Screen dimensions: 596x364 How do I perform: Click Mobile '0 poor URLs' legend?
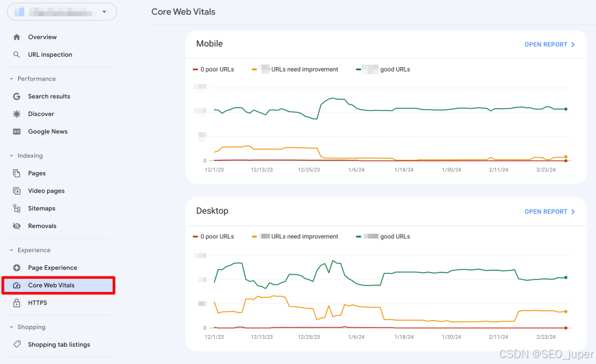[x=214, y=70]
